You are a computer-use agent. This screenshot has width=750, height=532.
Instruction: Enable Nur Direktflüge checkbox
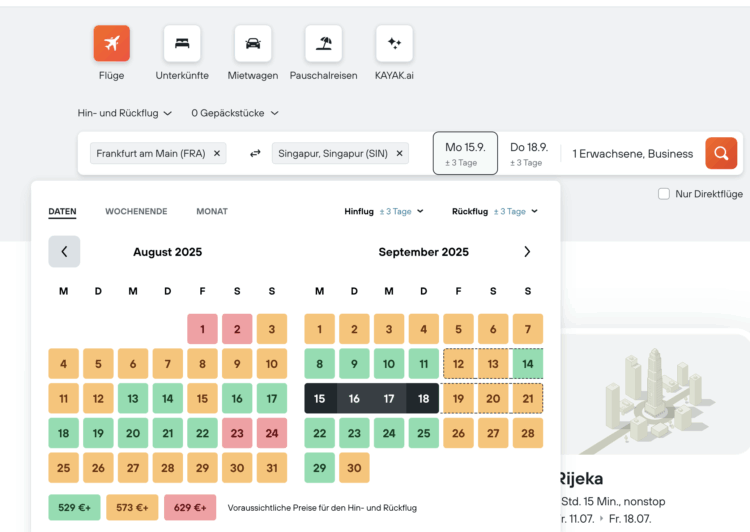[x=664, y=194]
